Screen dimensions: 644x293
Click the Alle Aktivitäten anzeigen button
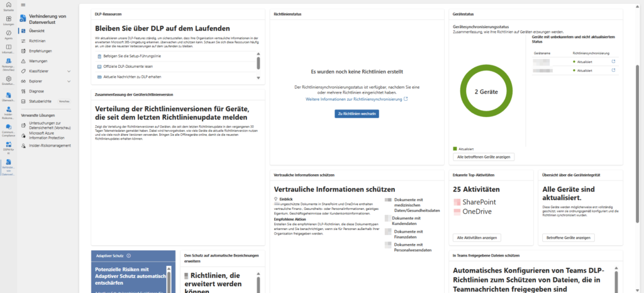pos(477,238)
